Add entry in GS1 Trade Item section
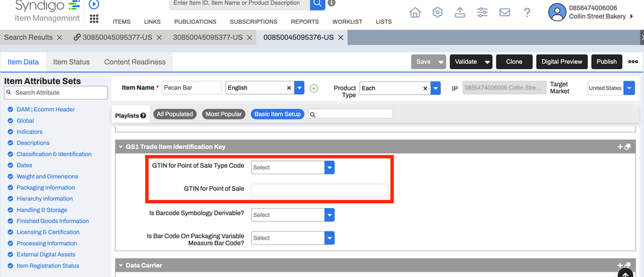 tap(620, 147)
